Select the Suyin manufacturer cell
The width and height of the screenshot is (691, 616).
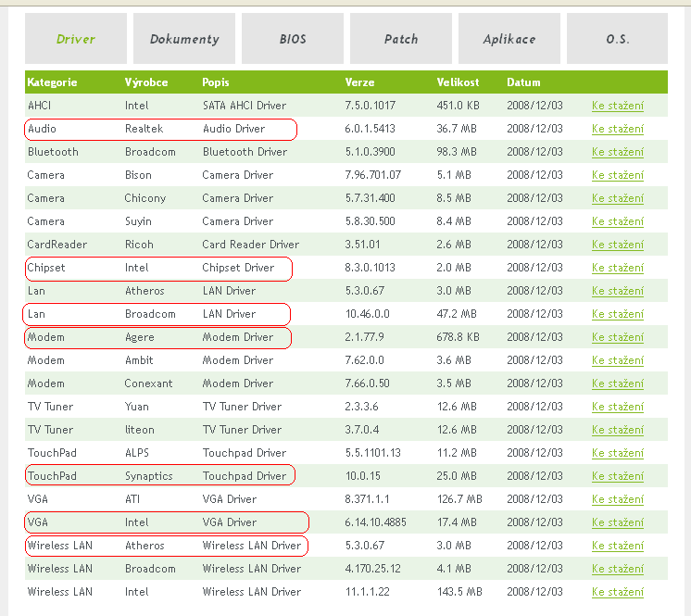(x=138, y=221)
